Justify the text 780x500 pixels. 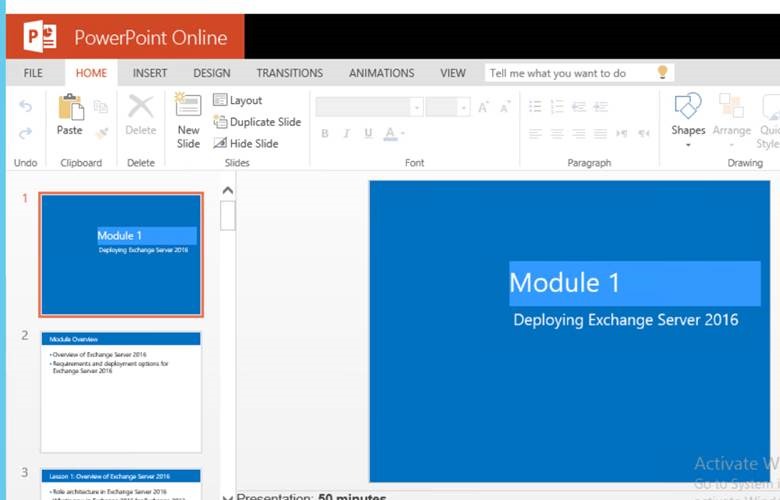point(600,133)
